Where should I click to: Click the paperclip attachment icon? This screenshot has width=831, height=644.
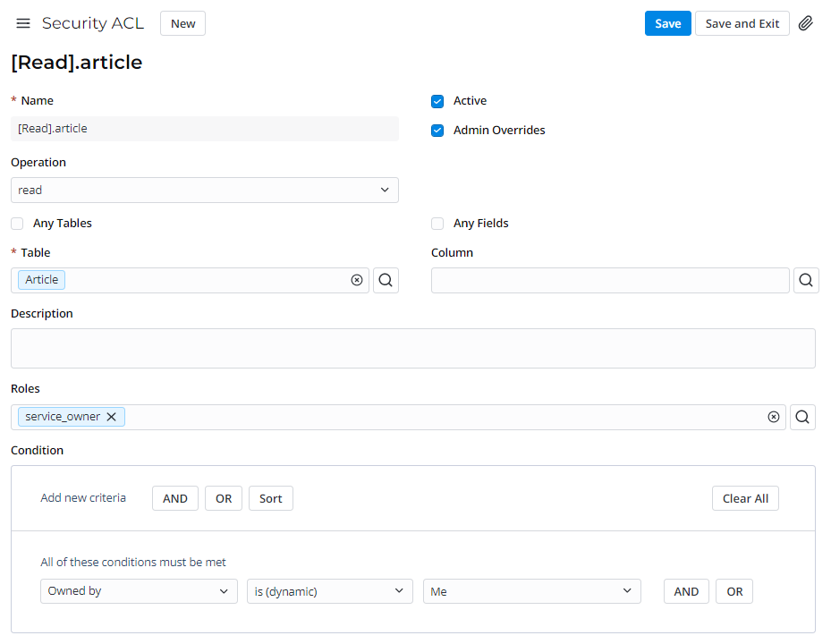pyautogui.click(x=805, y=23)
